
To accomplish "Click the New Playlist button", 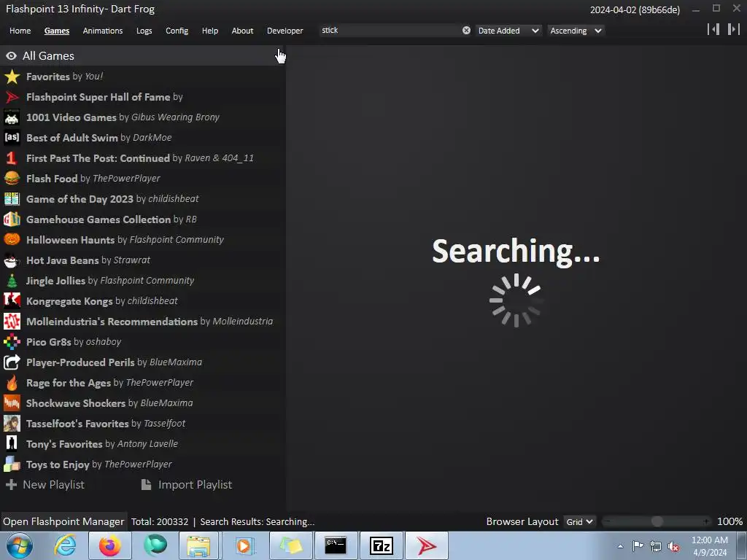I will (45, 485).
